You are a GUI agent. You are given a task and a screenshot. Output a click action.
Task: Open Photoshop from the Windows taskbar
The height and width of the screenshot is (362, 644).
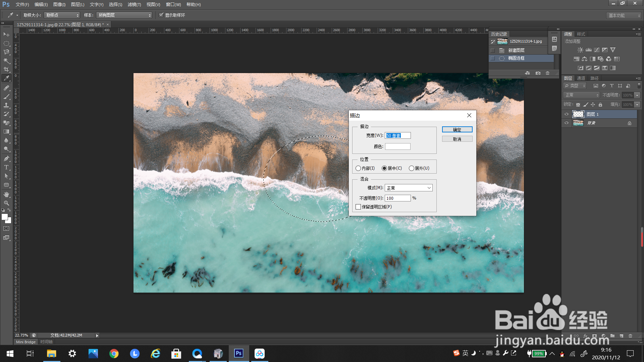(238, 353)
